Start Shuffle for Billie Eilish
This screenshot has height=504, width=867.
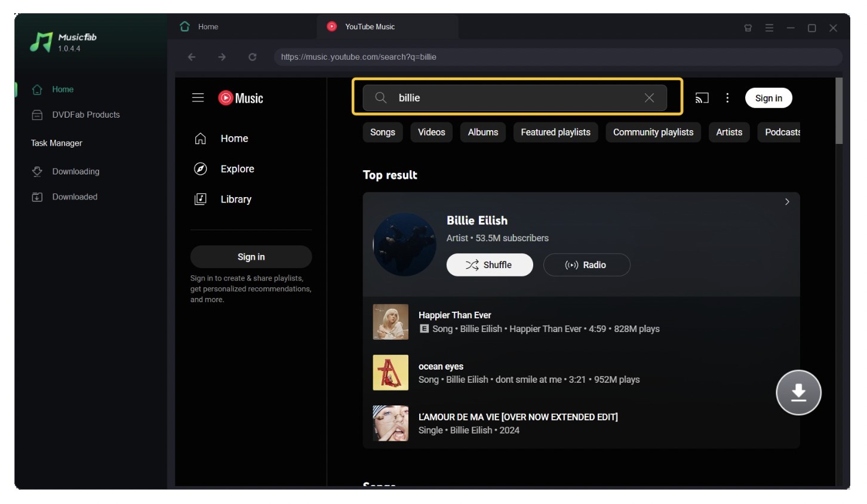[490, 265]
